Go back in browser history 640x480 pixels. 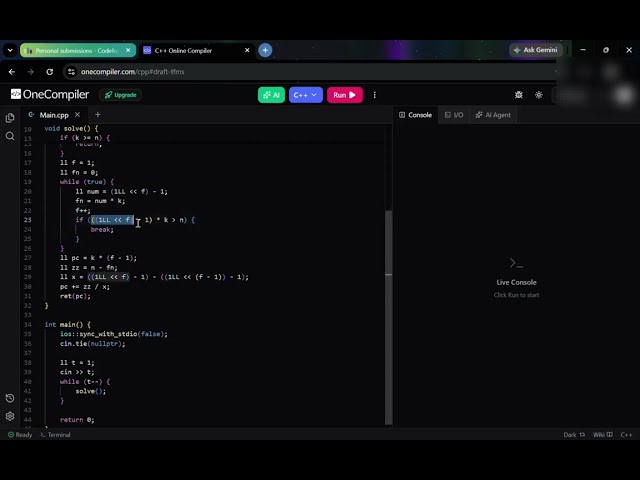pyautogui.click(x=12, y=72)
